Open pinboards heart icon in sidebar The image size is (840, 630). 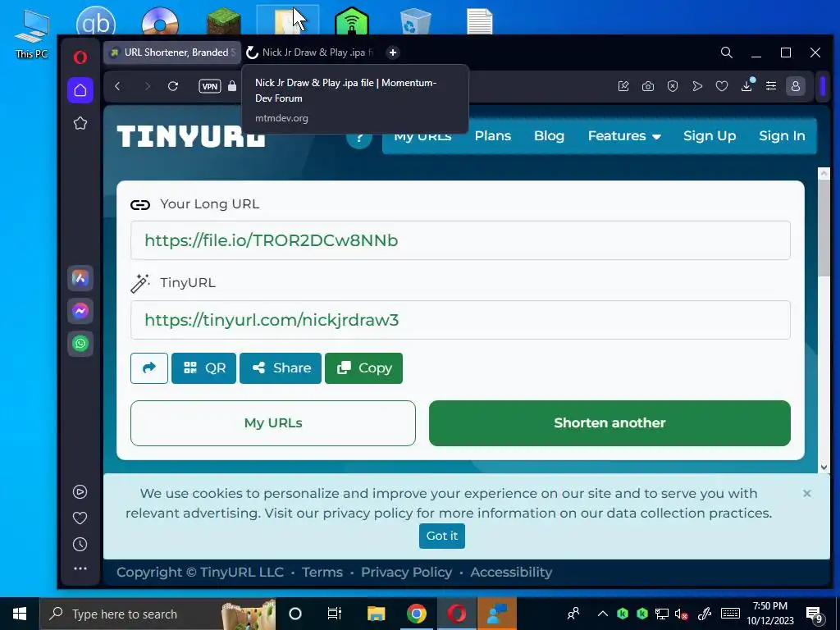pos(80,518)
